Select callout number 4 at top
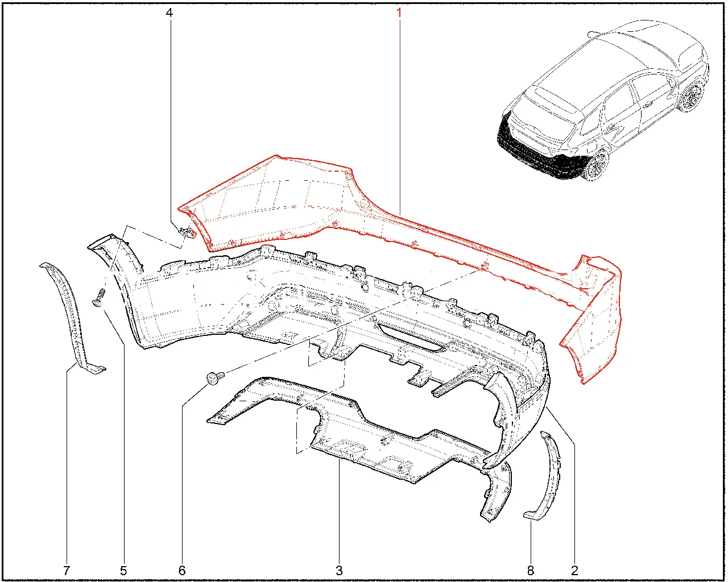This screenshot has width=728, height=582. tap(169, 12)
